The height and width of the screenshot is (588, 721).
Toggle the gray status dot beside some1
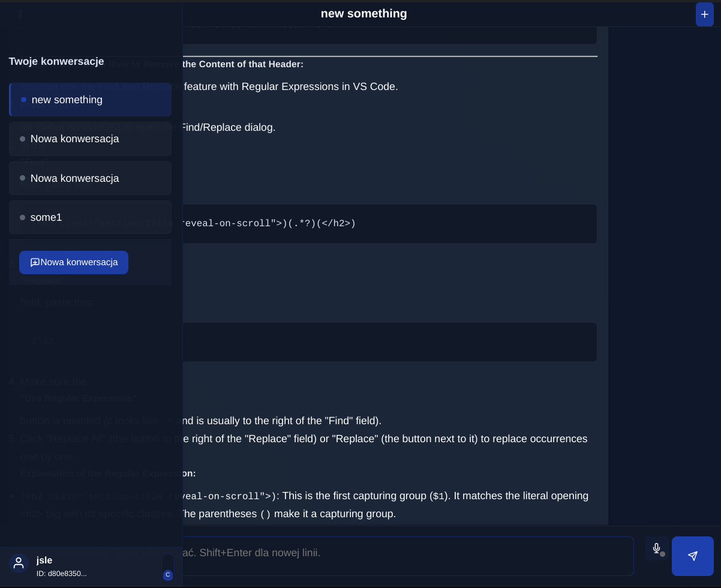point(23,217)
